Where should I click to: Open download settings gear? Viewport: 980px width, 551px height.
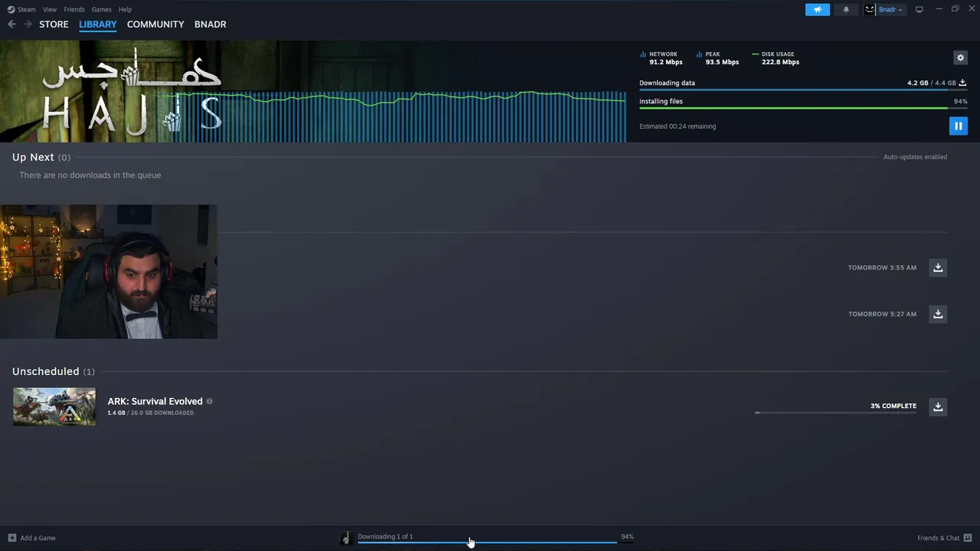tap(960, 57)
